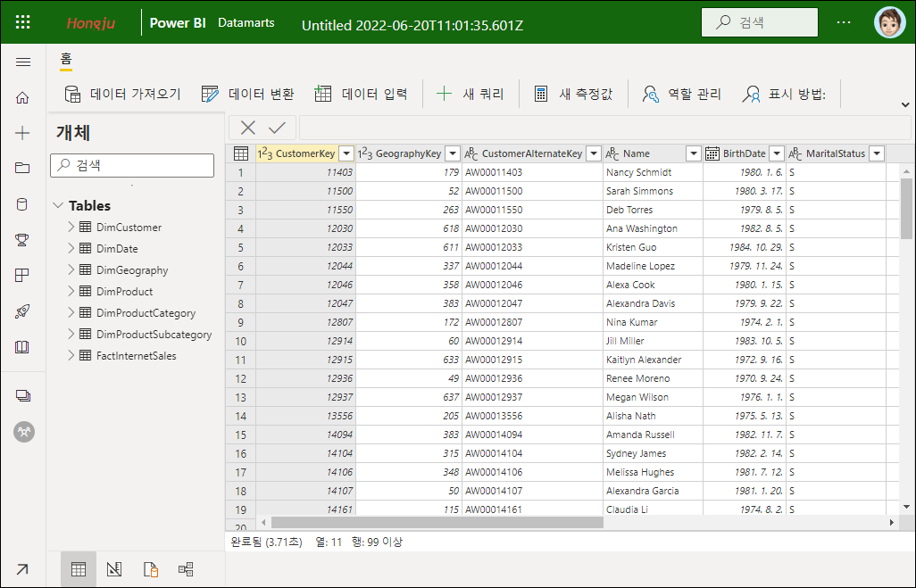Click the formula bar input field

coord(604,128)
